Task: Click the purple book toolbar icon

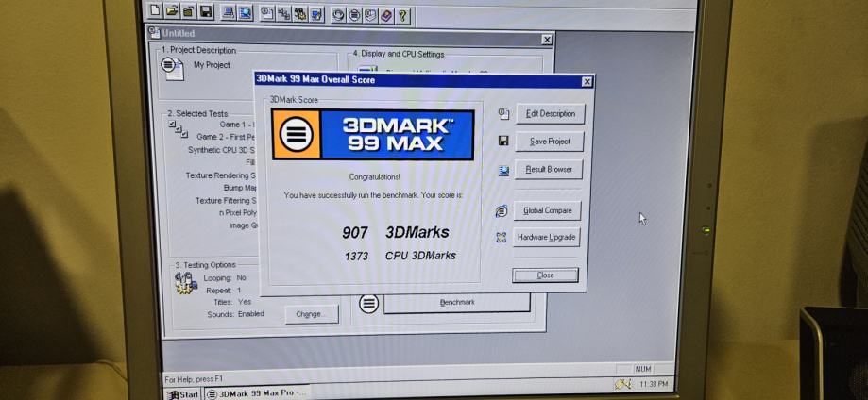Action: point(387,15)
